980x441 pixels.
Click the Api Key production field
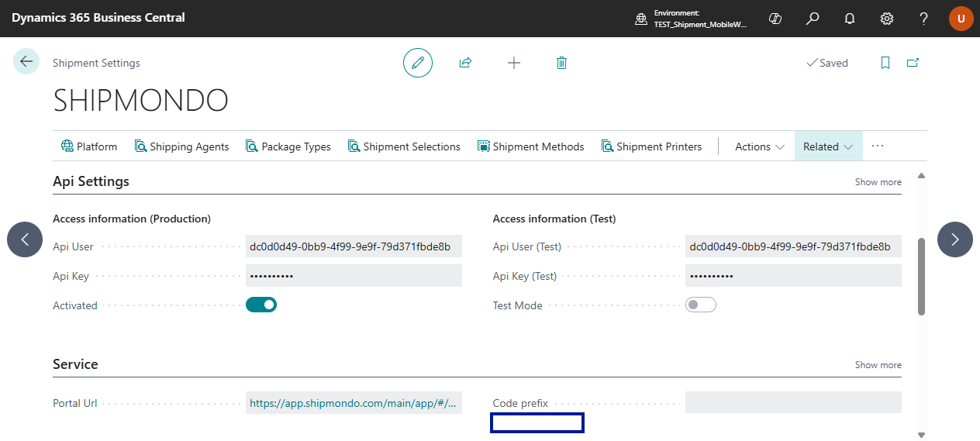354,276
